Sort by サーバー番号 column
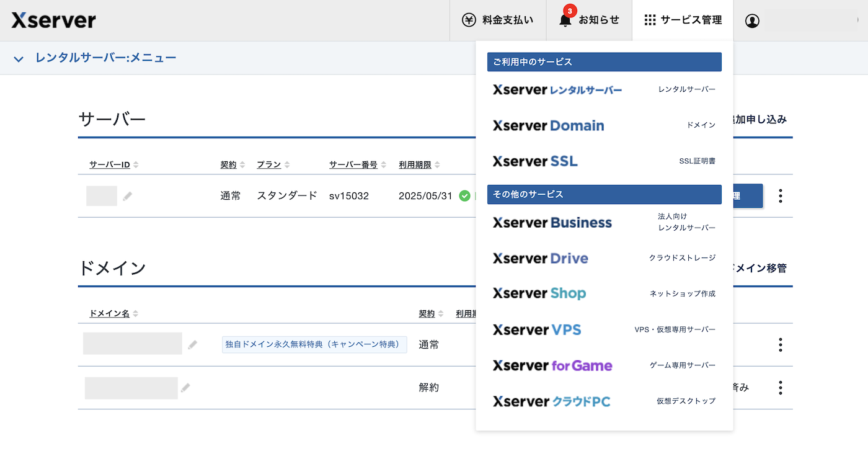 point(358,164)
